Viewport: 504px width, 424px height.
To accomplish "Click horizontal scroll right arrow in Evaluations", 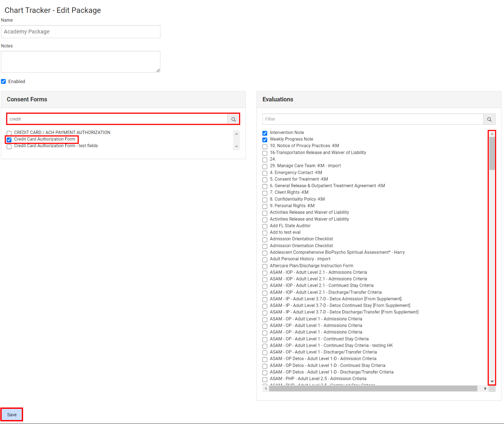I will point(485,389).
